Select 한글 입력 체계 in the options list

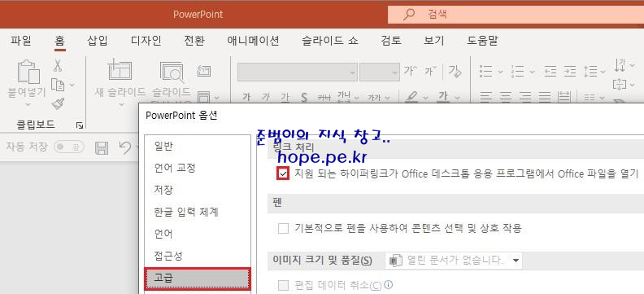tap(198, 213)
